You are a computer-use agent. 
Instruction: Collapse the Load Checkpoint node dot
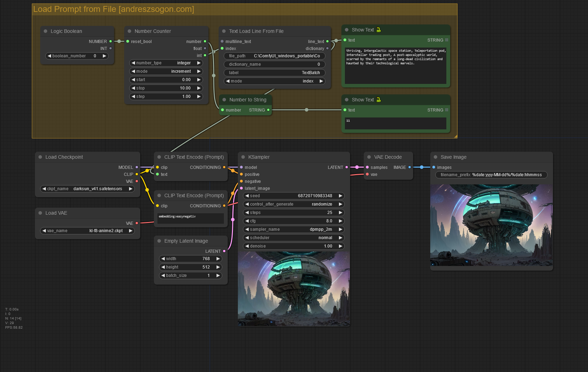pyautogui.click(x=40, y=157)
